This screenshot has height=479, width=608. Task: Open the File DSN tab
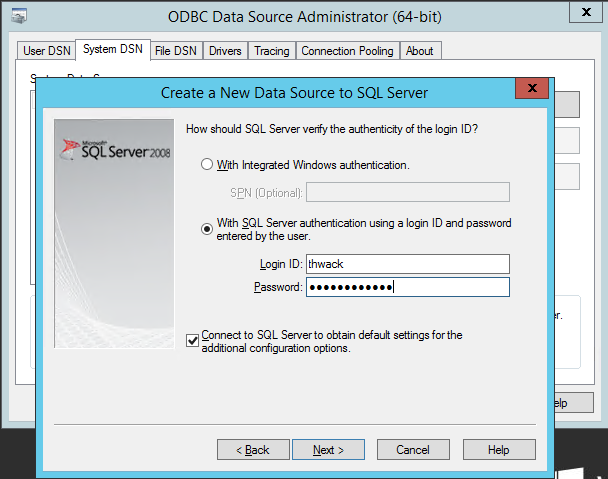pos(176,51)
